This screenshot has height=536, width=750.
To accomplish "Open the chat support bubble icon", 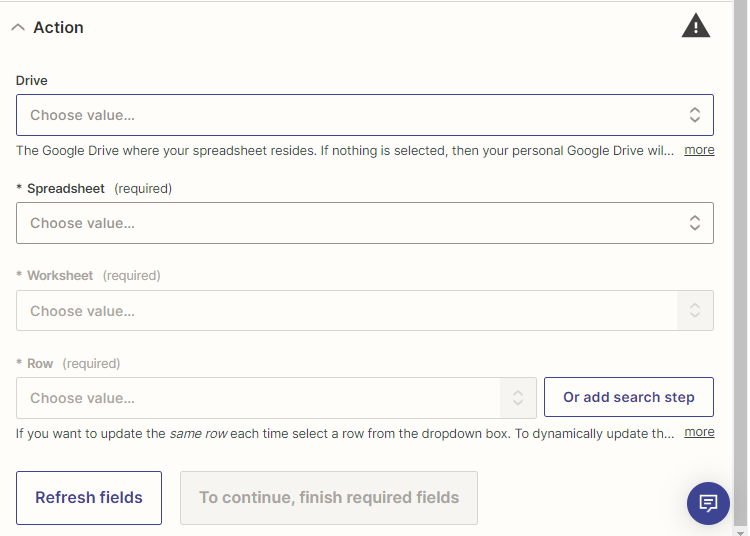I will click(x=708, y=502).
